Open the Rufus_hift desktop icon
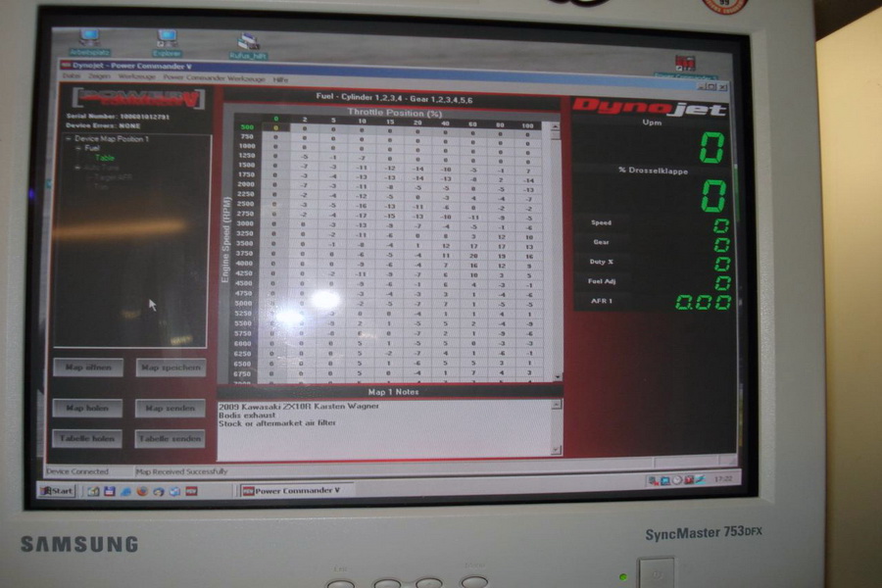This screenshot has width=882, height=588. click(246, 44)
